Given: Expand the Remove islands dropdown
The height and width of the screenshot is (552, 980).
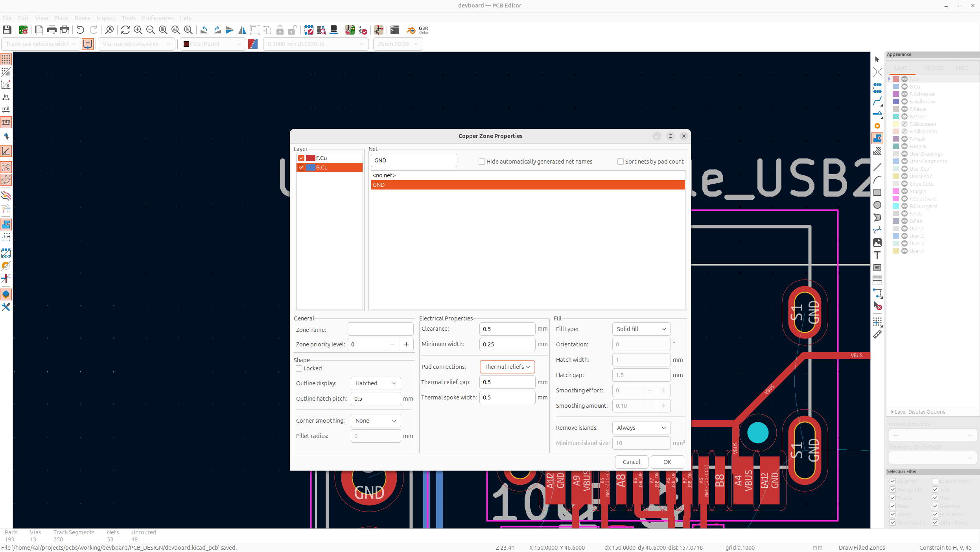Looking at the screenshot, I should tap(641, 428).
